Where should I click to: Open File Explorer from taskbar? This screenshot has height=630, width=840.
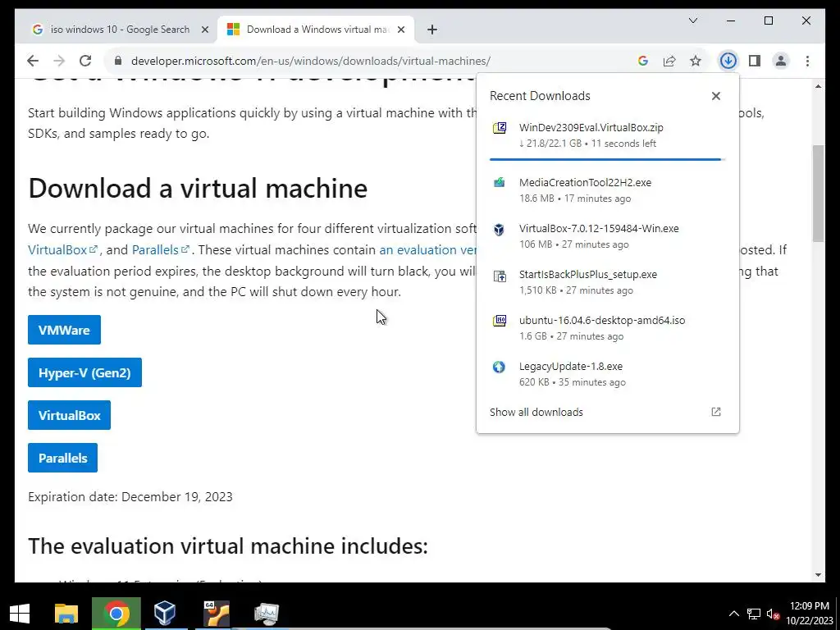[67, 614]
